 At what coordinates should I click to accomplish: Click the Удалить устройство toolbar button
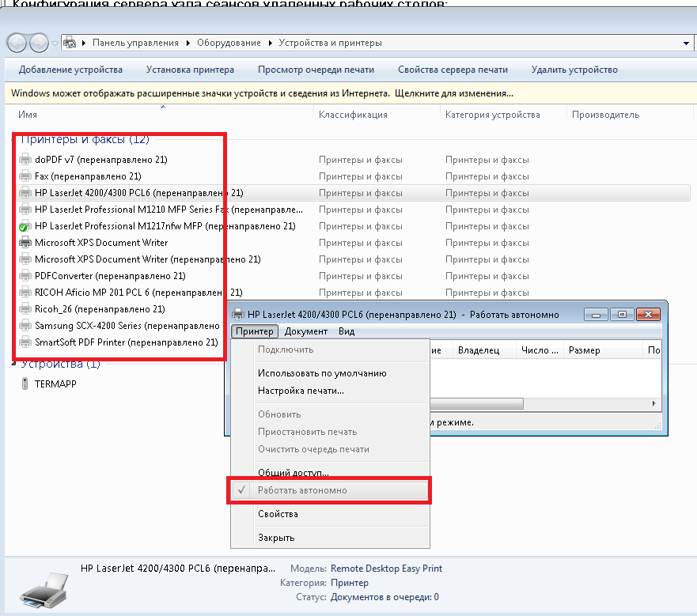click(x=574, y=70)
